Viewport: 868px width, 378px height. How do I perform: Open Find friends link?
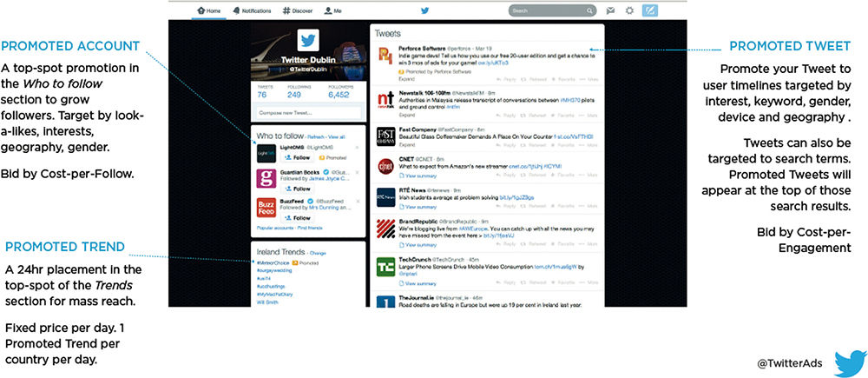coord(311,228)
